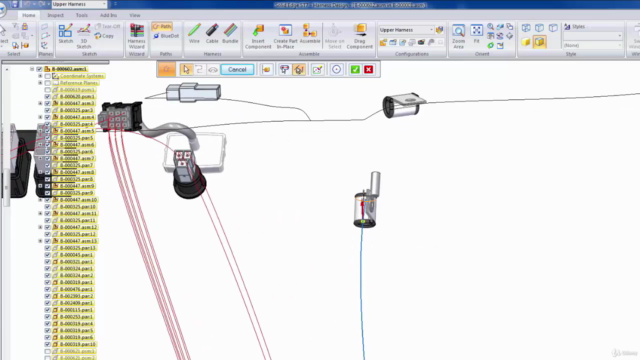Image resolution: width=640 pixels, height=360 pixels.
Task: Click the pathfinder vertical scrollbar
Action: (6, 188)
